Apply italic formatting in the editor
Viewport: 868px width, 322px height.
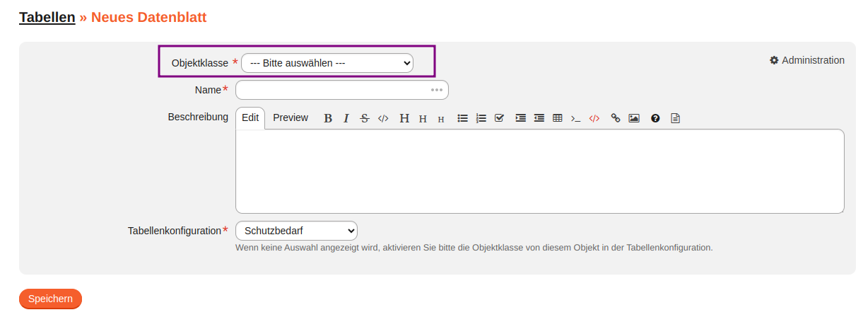click(x=346, y=118)
